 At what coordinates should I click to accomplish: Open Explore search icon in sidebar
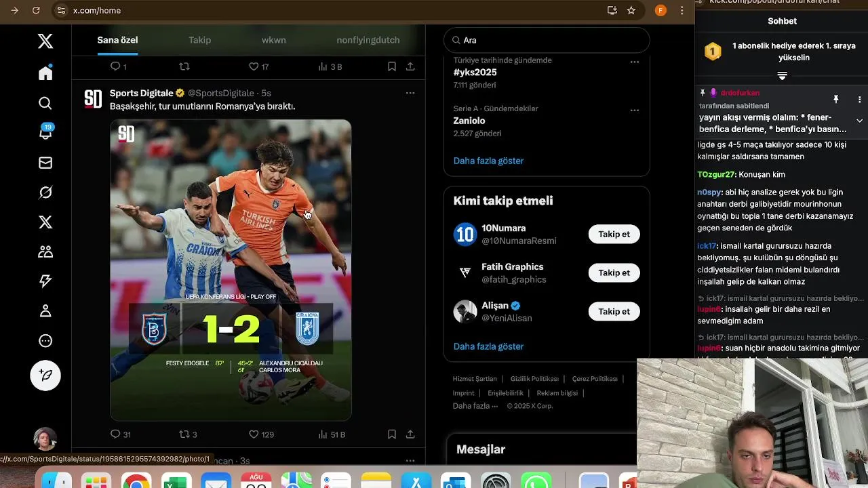pyautogui.click(x=45, y=103)
